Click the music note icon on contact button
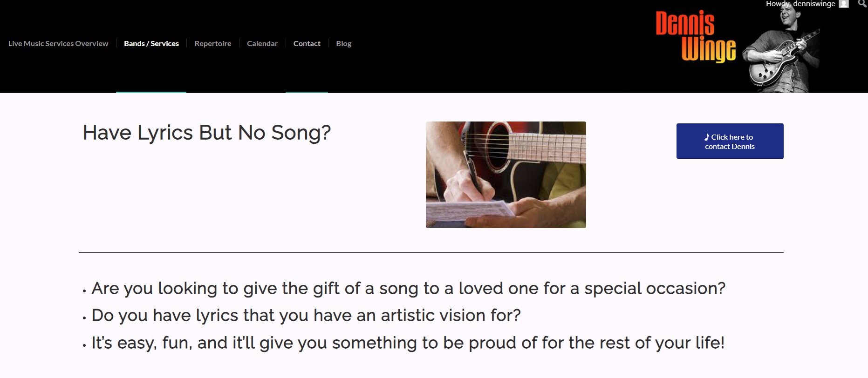The width and height of the screenshot is (868, 378). pos(707,137)
